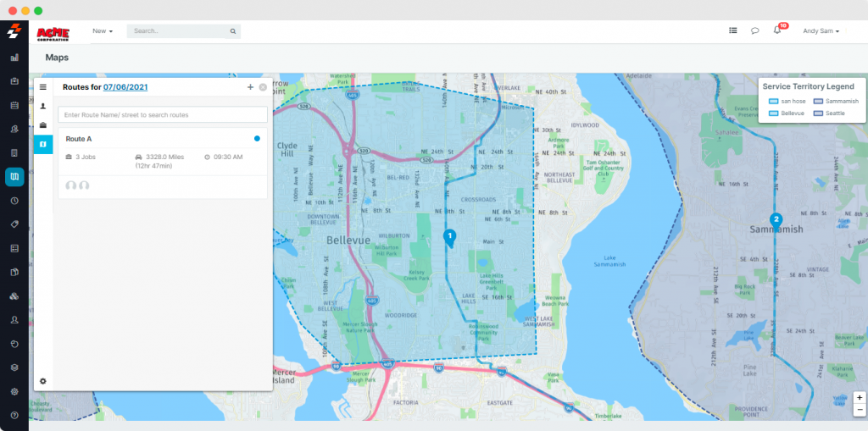The width and height of the screenshot is (868, 431).
Task: Click the briefcase jobs icon in routes panel
Action: click(43, 125)
